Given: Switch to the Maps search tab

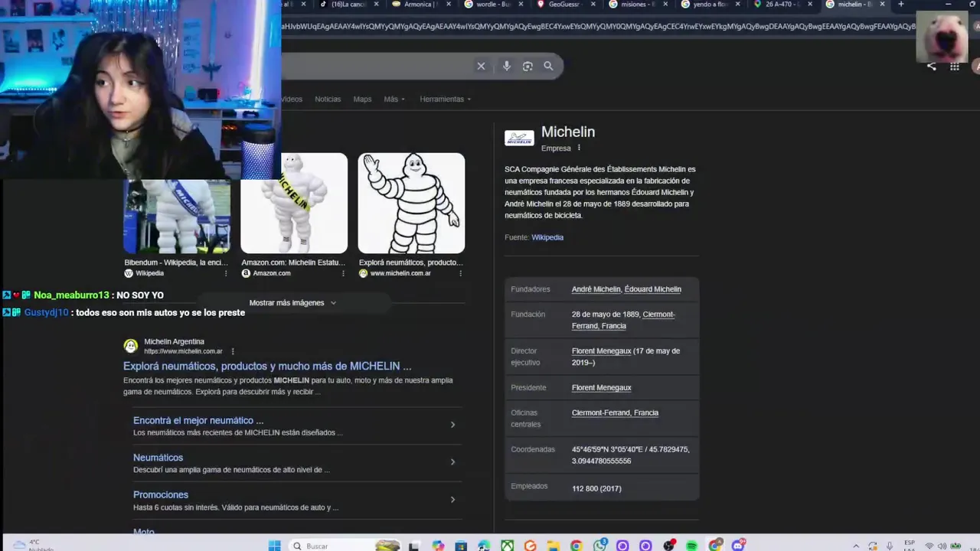Looking at the screenshot, I should [x=362, y=99].
